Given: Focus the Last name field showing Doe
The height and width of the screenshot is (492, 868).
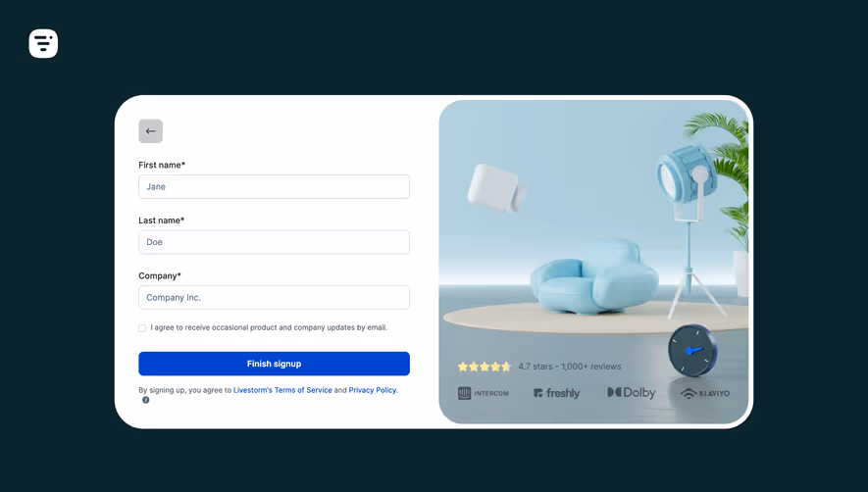Looking at the screenshot, I should coord(274,242).
